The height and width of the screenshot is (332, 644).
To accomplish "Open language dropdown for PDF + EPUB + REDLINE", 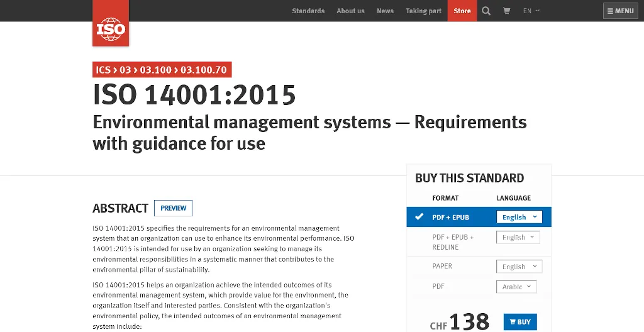I will pyautogui.click(x=518, y=237).
